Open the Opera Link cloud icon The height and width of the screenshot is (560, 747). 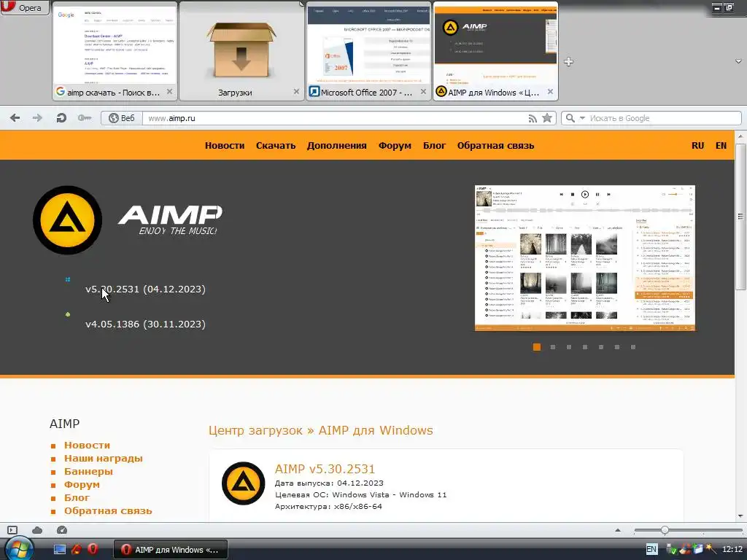click(x=37, y=530)
